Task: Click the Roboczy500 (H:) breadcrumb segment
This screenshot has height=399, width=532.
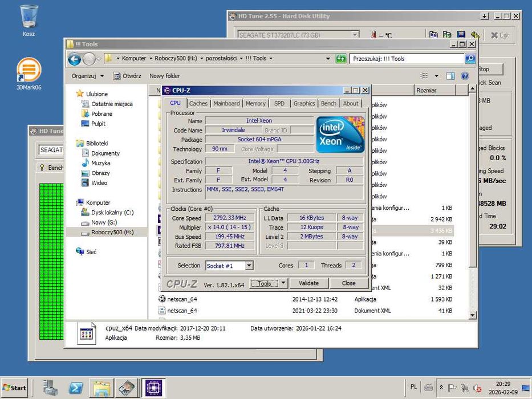Action: point(176,58)
